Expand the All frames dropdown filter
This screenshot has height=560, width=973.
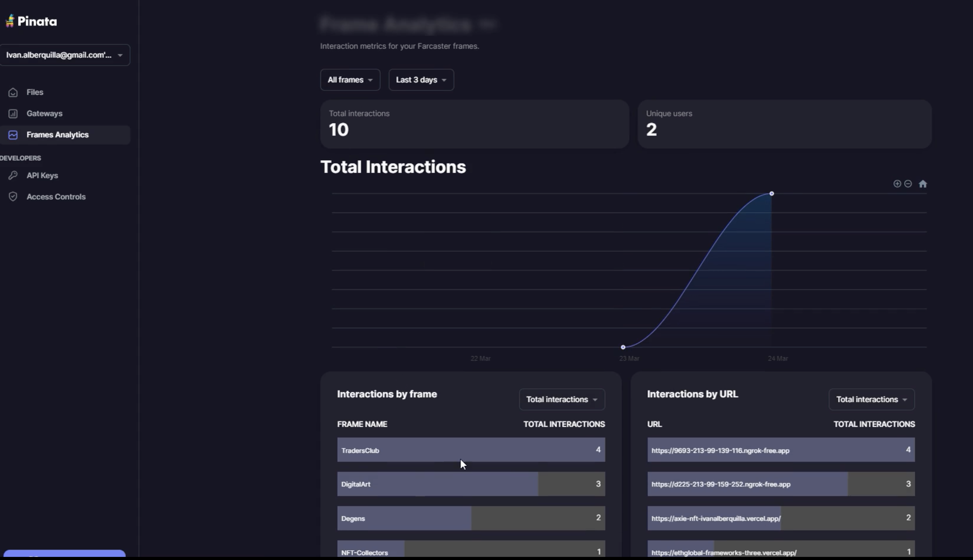pos(349,80)
